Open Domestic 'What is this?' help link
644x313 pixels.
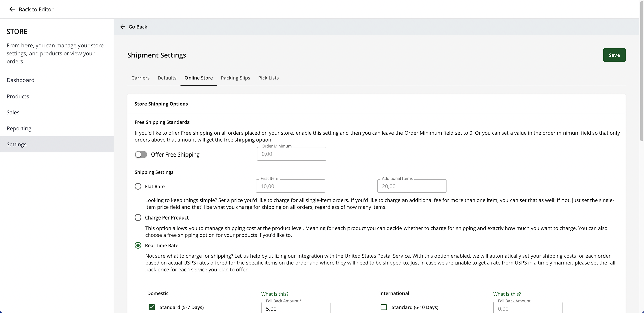(275, 294)
